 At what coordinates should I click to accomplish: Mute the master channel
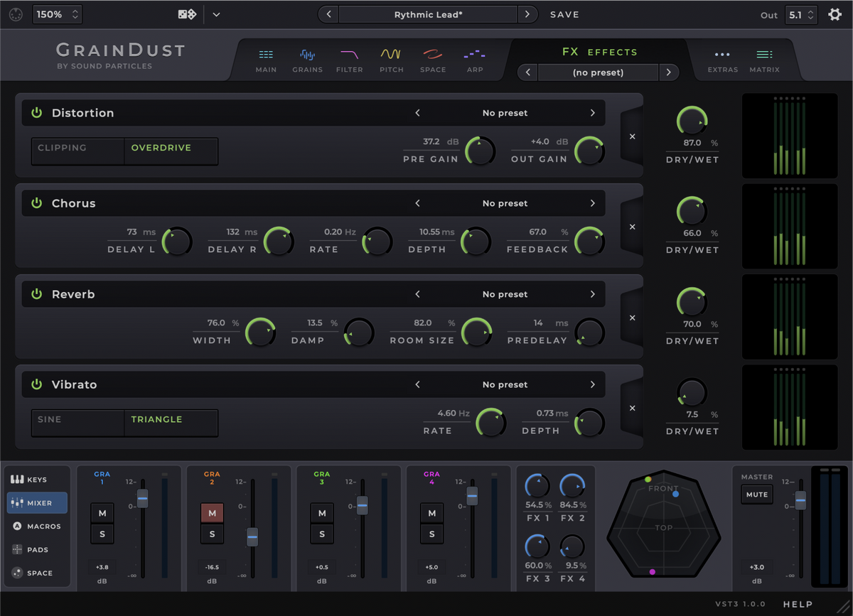click(756, 495)
